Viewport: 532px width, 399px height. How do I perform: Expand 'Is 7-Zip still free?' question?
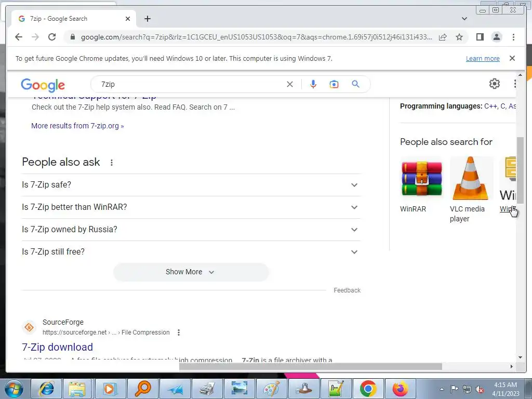[191, 252]
